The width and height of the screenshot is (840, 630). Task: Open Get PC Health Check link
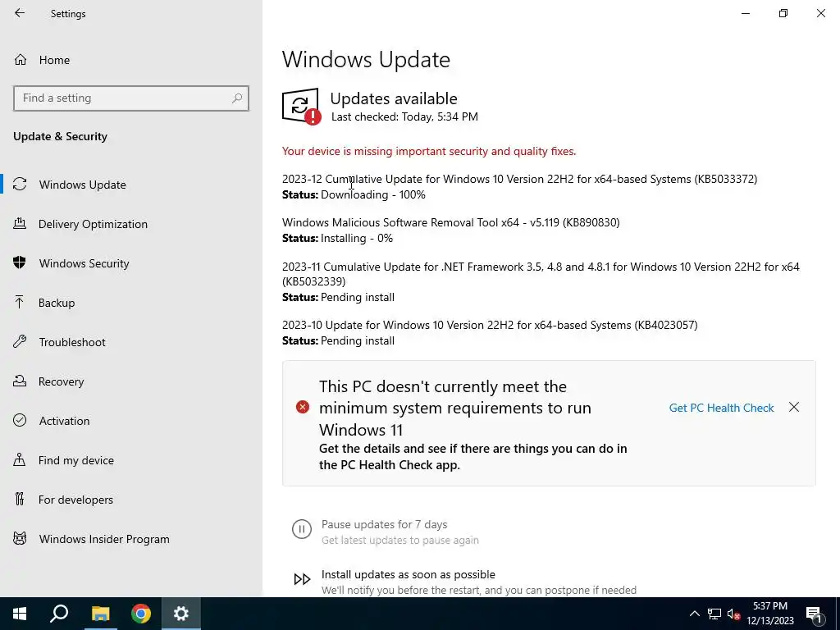click(x=721, y=408)
